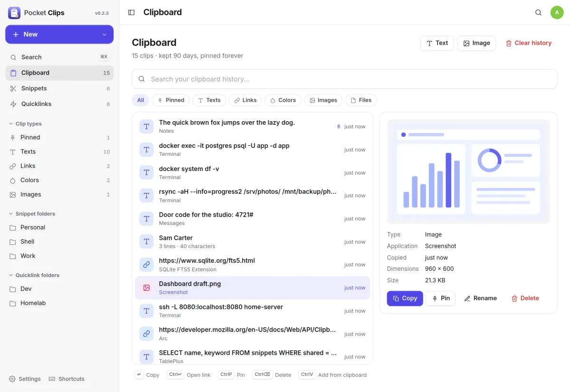Click image icon of Dashboard draft.png
Image resolution: width=570 pixels, height=392 pixels.
coord(146,288)
